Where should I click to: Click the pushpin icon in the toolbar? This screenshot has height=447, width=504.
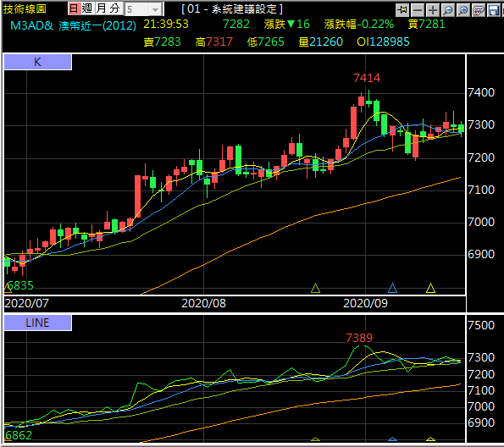pyautogui.click(x=402, y=10)
